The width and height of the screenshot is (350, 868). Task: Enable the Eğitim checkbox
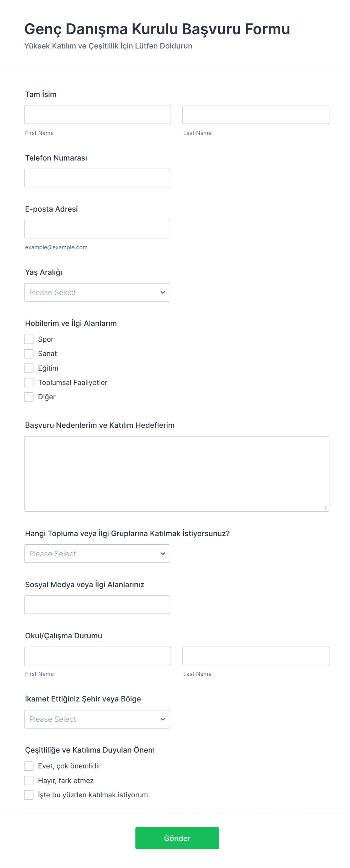click(x=29, y=368)
